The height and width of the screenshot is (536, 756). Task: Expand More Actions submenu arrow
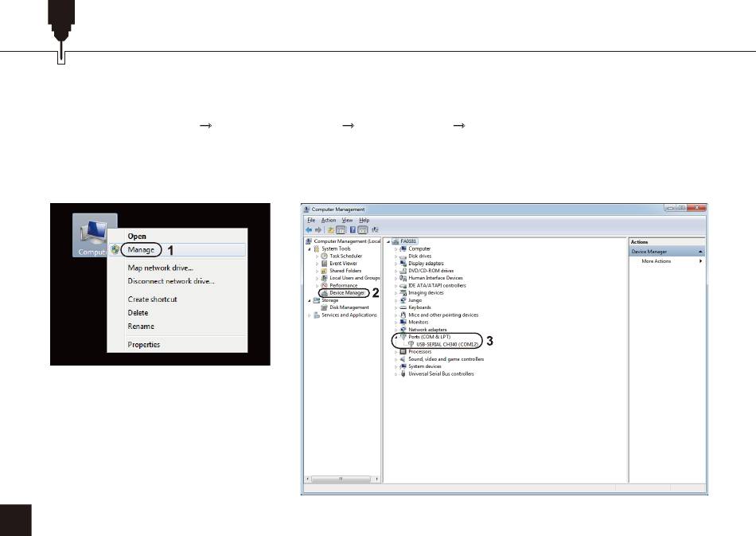pos(700,261)
